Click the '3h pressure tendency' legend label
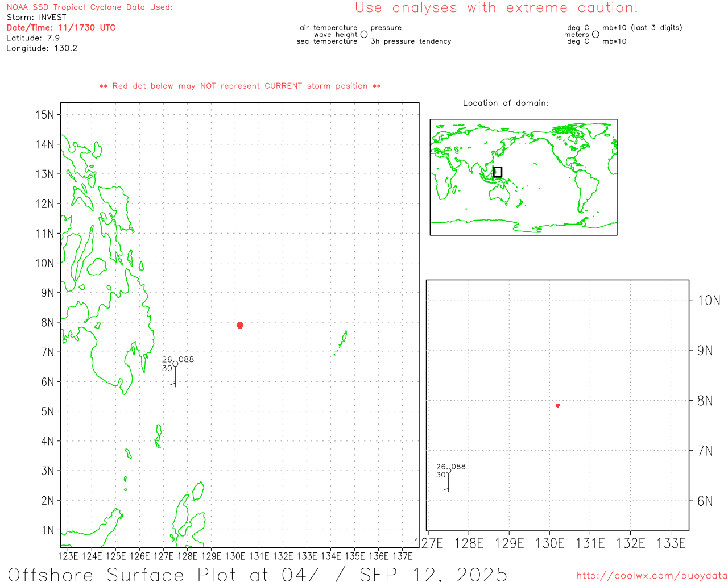Screen dimensions: 728x582 coord(411,41)
